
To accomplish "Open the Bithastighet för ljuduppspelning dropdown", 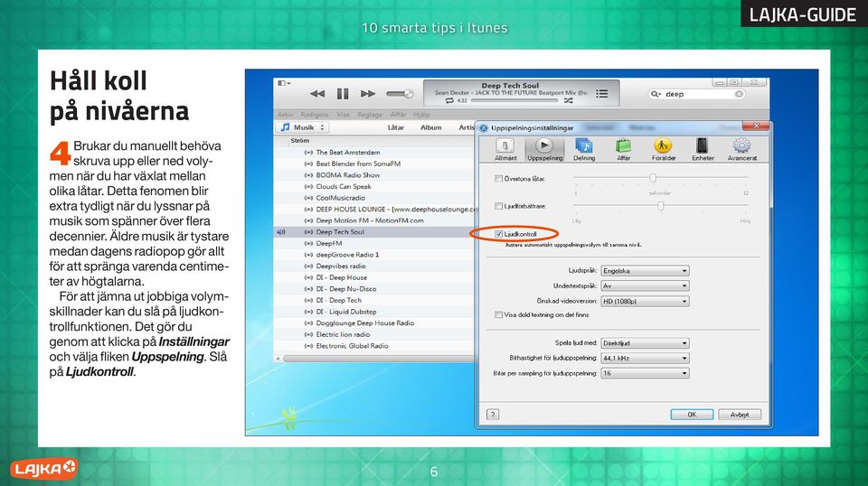I will click(645, 359).
